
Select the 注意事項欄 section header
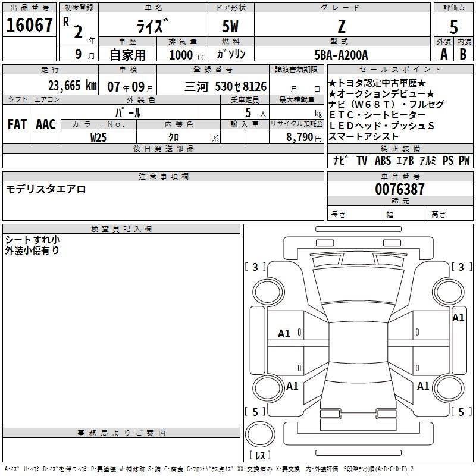(x=163, y=176)
